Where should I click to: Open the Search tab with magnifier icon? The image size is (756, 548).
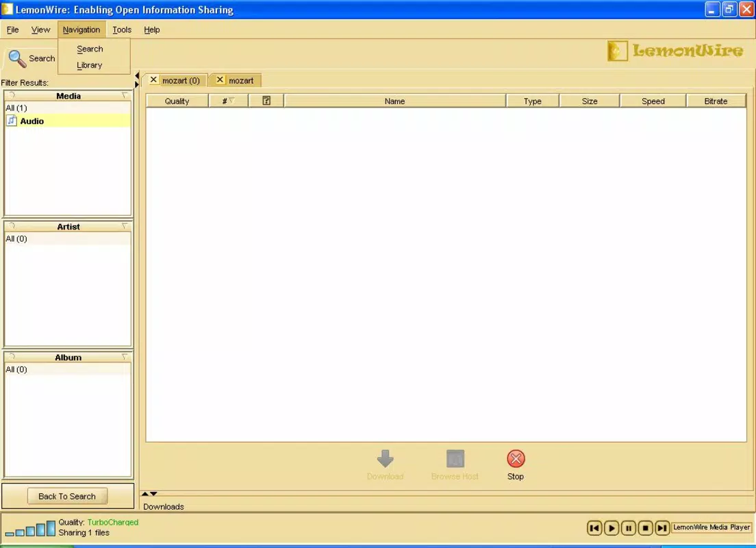pyautogui.click(x=32, y=58)
